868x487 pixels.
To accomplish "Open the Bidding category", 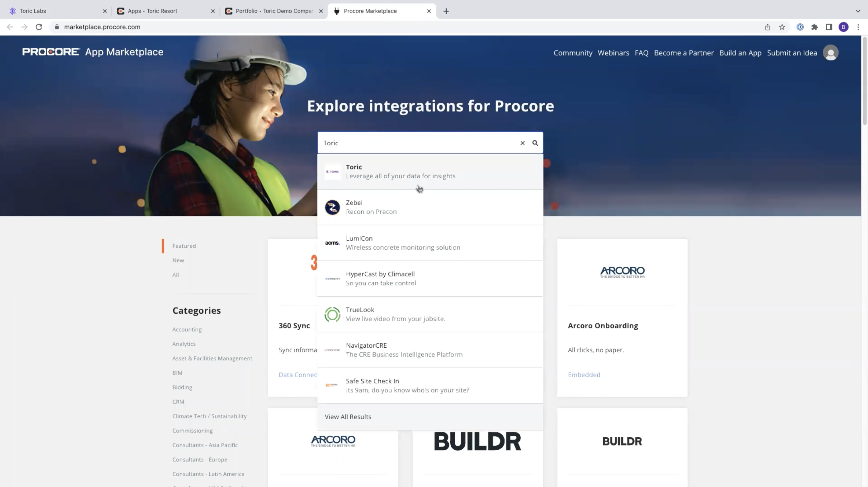I will [182, 387].
